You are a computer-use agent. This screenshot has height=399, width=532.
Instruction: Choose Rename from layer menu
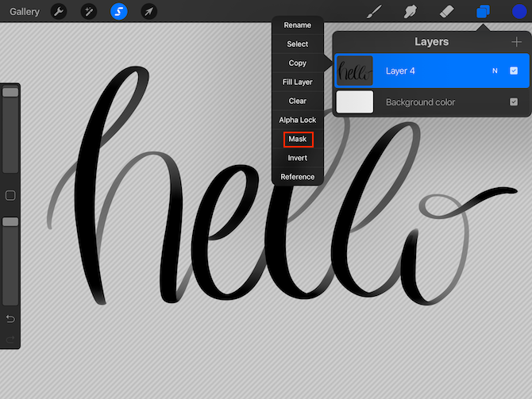[x=298, y=25]
